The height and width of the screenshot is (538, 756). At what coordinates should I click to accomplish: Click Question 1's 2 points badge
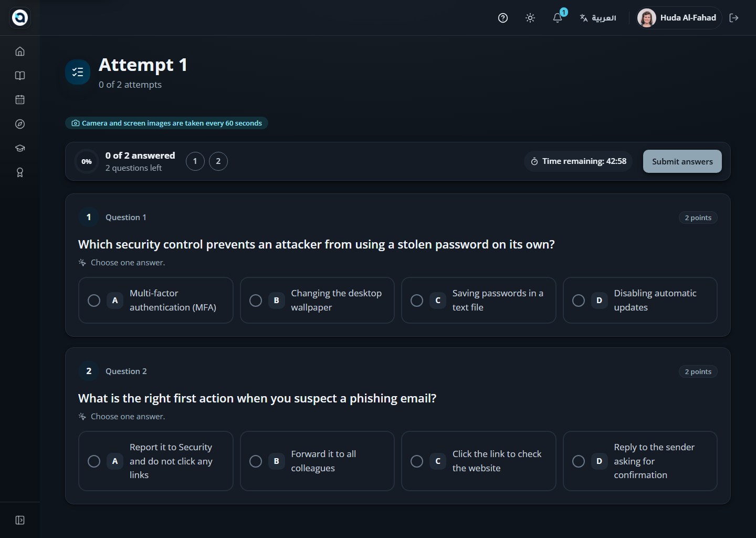698,218
